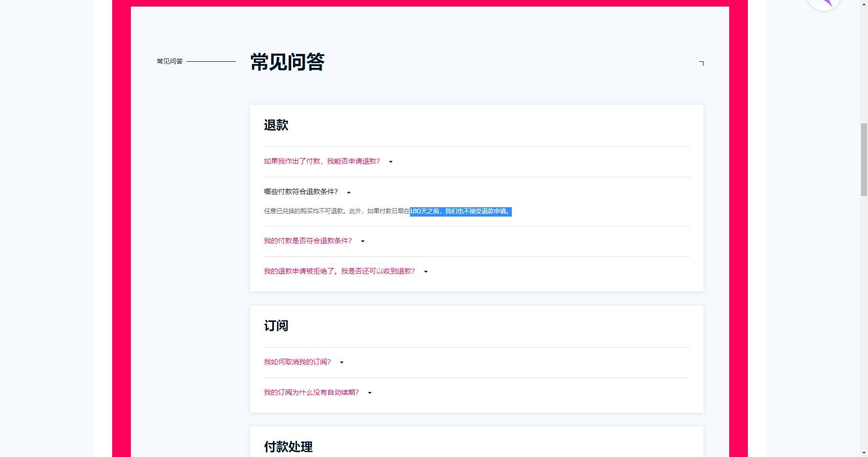Expand 我的退款申请被拒绝了 question
The height and width of the screenshot is (457, 868).
(x=425, y=271)
